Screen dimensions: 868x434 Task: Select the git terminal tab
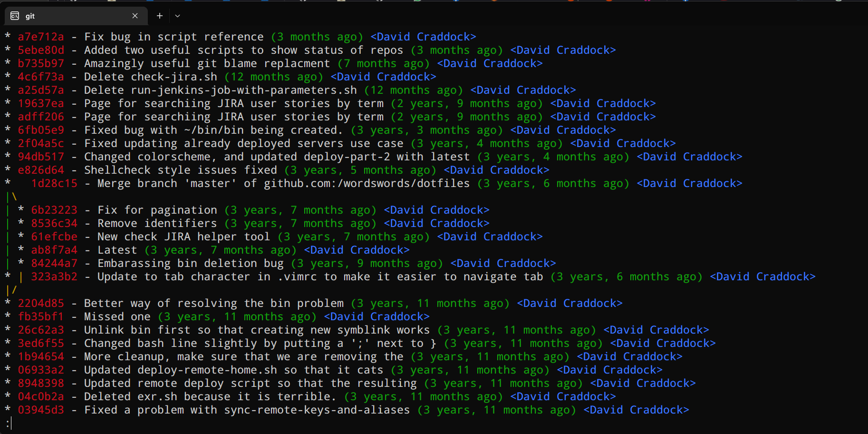(x=76, y=16)
